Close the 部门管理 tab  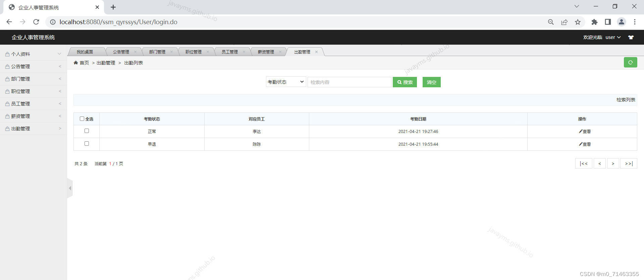tap(171, 52)
